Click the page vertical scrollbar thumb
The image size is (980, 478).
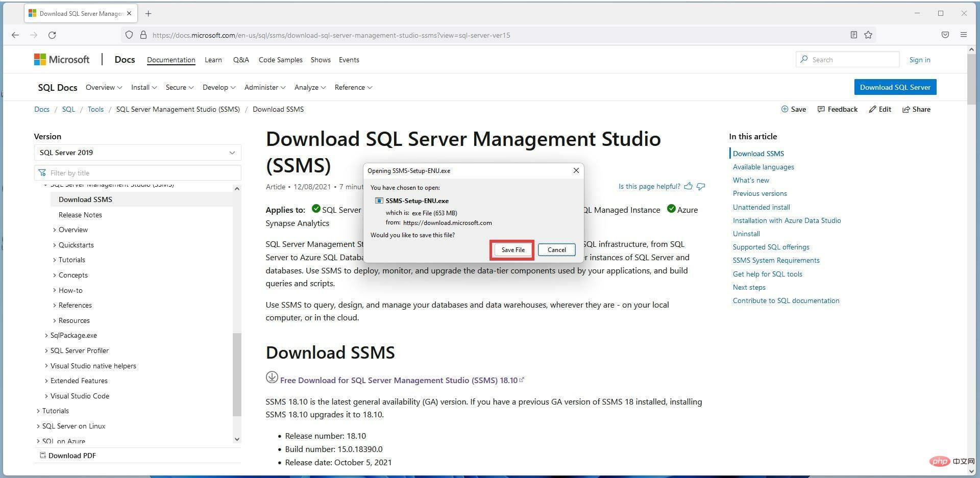[x=971, y=79]
